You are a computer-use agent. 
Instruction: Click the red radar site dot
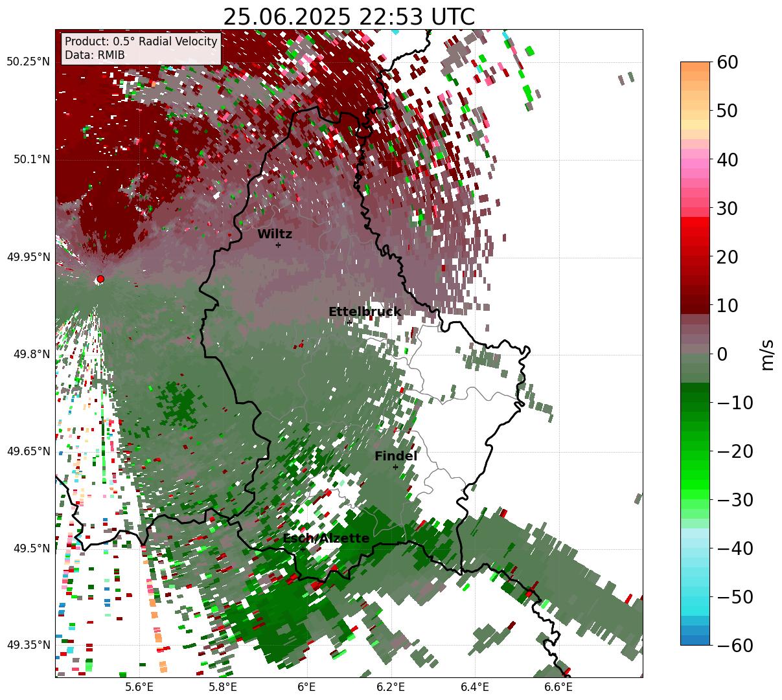[x=100, y=279]
